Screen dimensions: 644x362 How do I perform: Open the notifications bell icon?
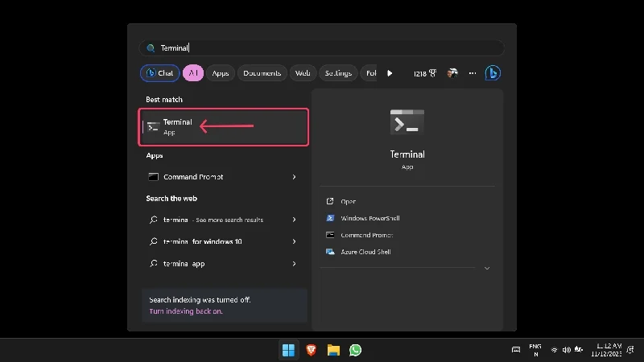point(630,350)
